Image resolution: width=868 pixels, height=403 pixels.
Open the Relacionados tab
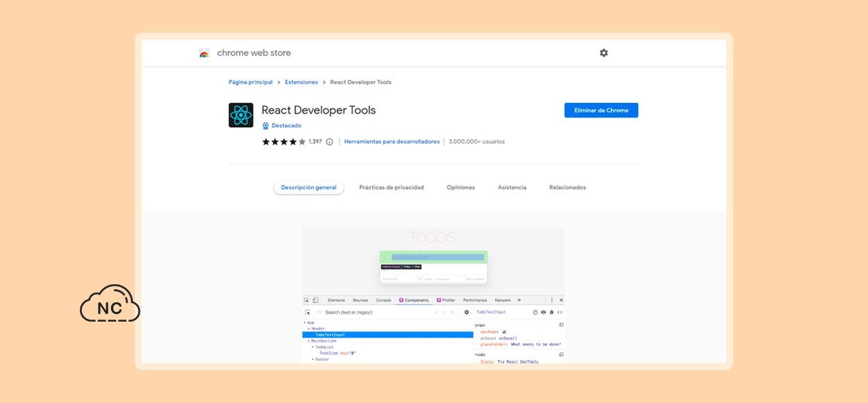[567, 188]
